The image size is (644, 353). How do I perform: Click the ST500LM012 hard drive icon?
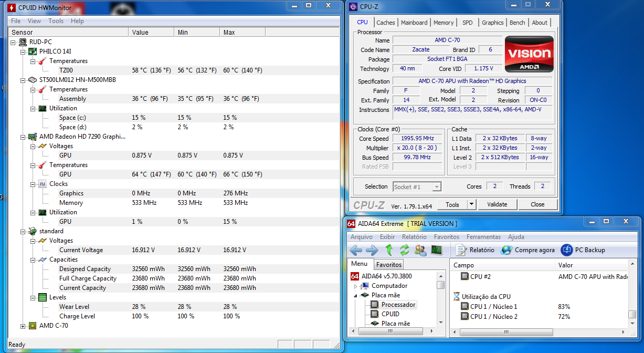pos(33,80)
